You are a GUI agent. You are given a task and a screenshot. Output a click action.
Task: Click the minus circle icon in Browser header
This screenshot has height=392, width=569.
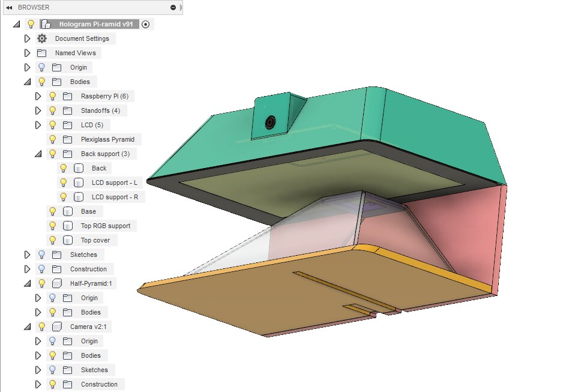pos(173,7)
